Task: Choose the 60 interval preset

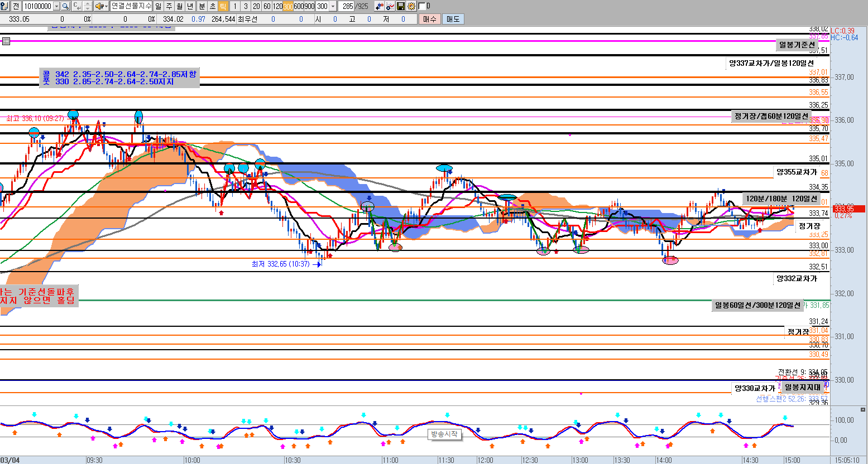Action: pyautogui.click(x=267, y=6)
